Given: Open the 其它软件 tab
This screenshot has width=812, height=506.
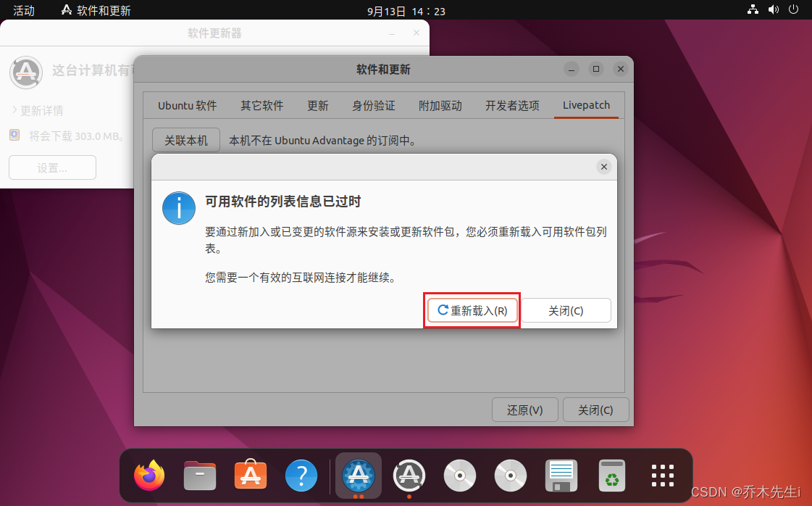Looking at the screenshot, I should pyautogui.click(x=261, y=105).
